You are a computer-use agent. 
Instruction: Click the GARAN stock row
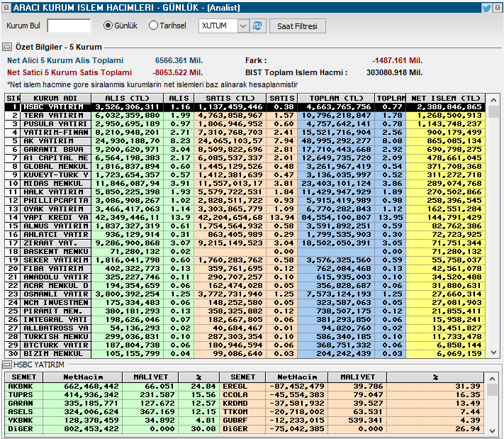(x=112, y=404)
